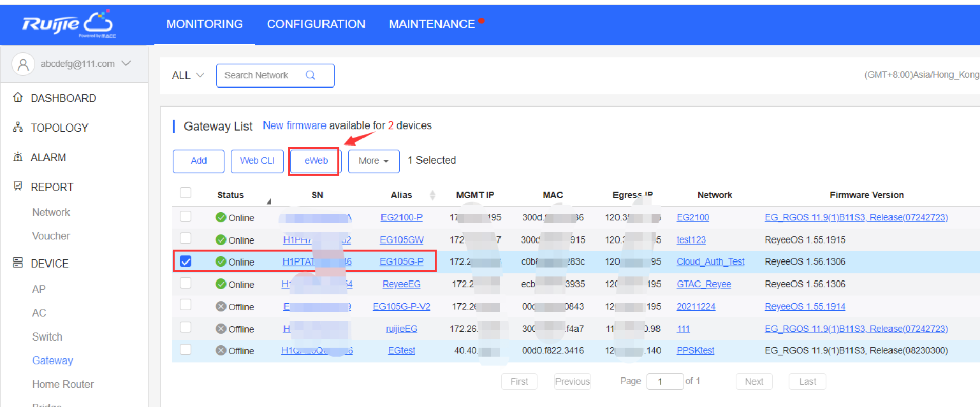The width and height of the screenshot is (980, 407).
Task: Switch to the MONITORING tab
Action: pyautogui.click(x=205, y=24)
